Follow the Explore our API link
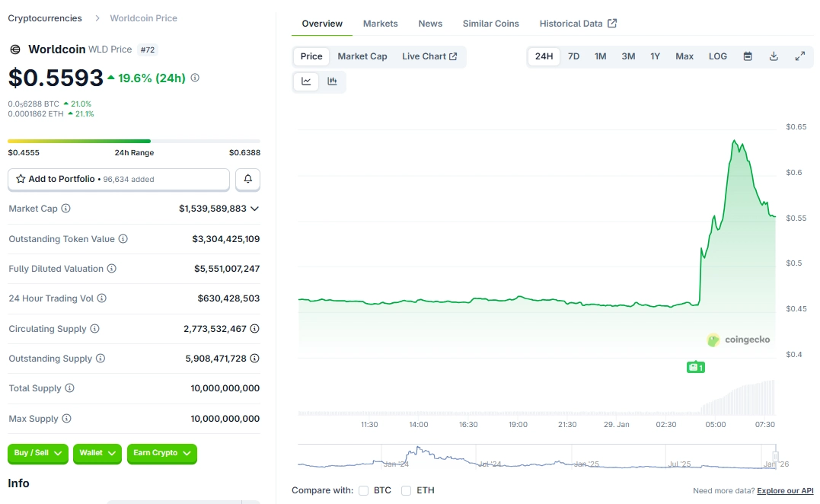This screenshot has height=504, width=820. click(x=785, y=491)
